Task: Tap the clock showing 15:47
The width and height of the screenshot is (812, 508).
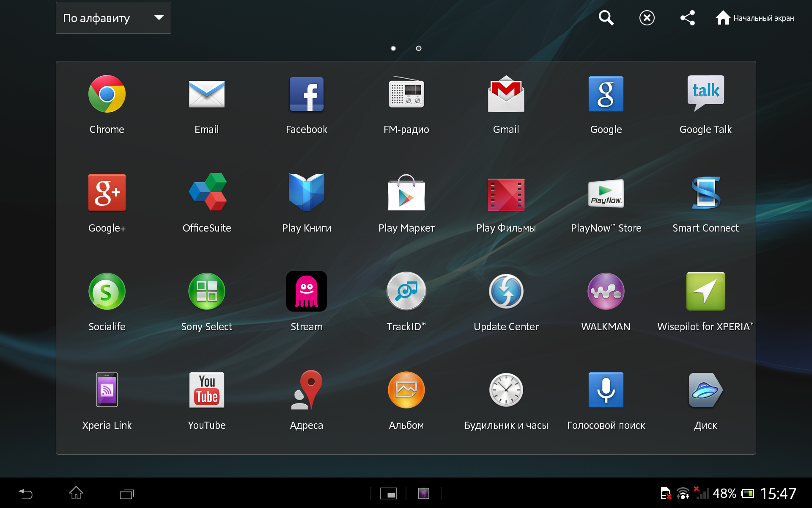Action: click(x=778, y=494)
